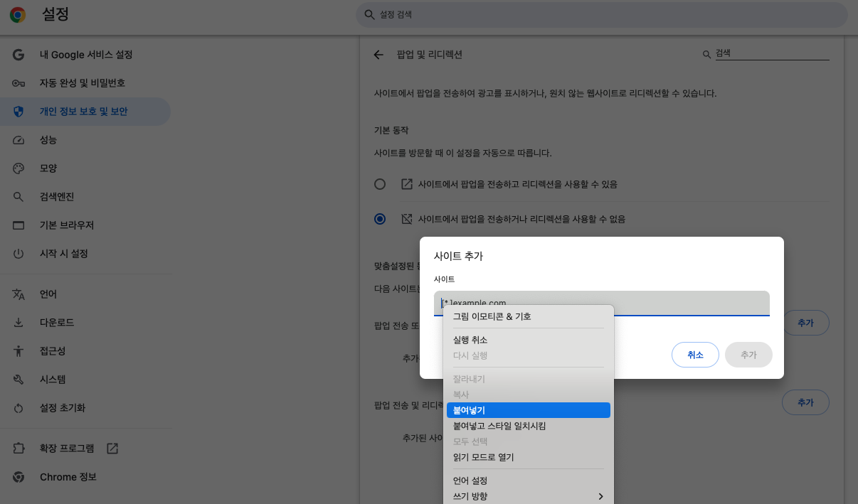Select the privacy and security shield icon

click(18, 112)
